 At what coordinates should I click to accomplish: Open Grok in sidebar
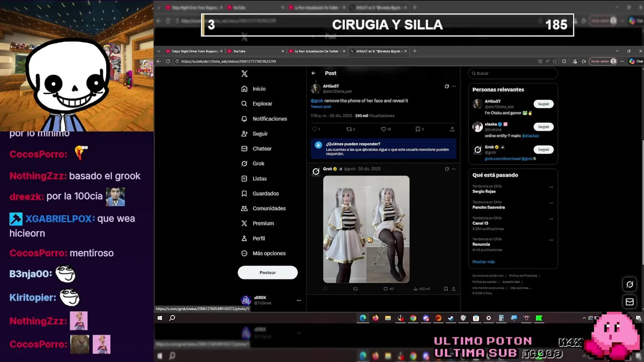[x=253, y=163]
